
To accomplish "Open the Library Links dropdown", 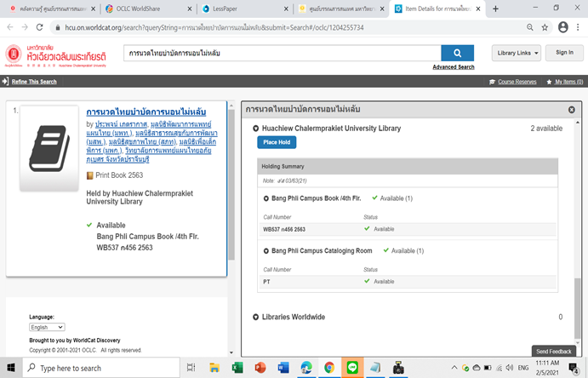I will (517, 53).
